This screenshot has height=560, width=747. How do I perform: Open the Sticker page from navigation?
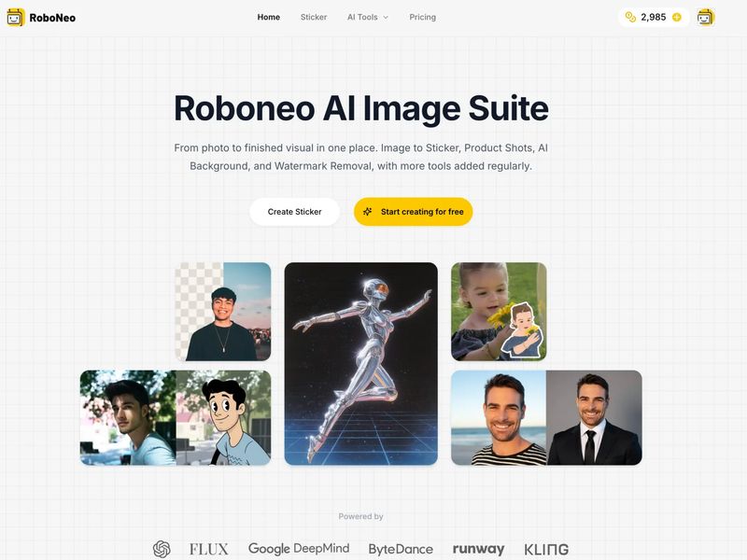click(314, 17)
